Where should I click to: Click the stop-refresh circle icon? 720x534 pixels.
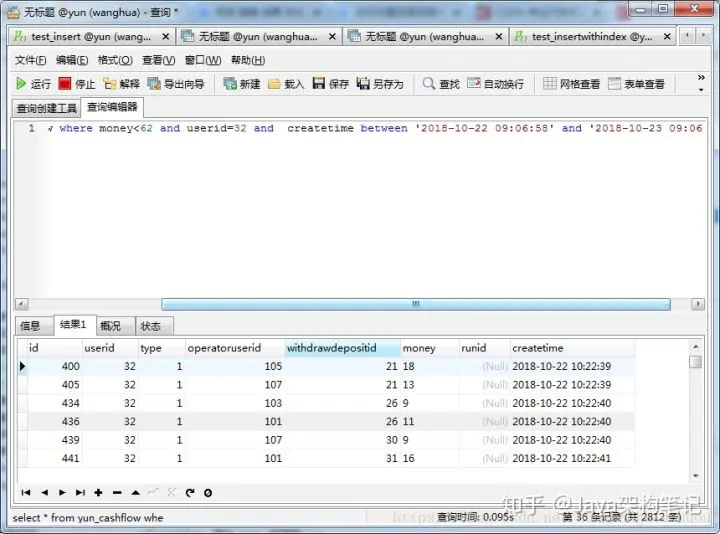208,493
